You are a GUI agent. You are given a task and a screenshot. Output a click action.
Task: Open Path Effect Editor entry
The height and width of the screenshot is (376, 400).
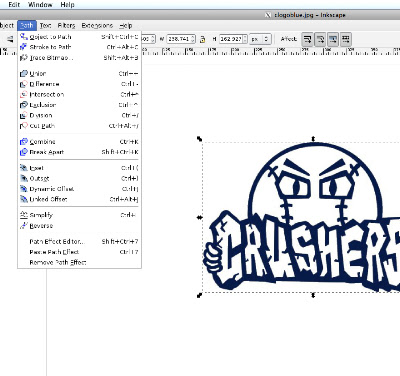coord(79,241)
